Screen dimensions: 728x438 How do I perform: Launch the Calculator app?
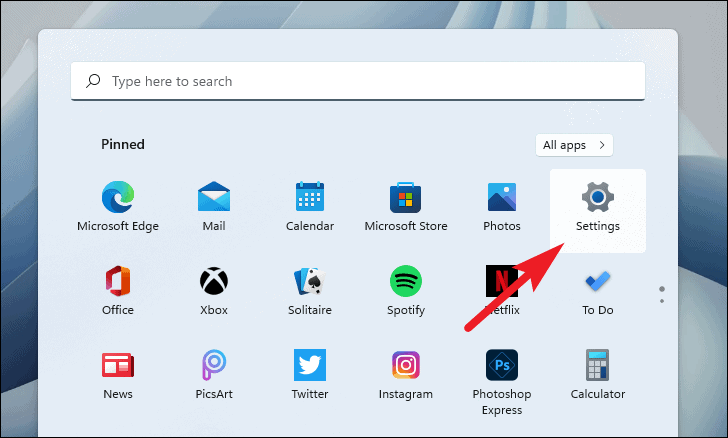[x=598, y=375]
